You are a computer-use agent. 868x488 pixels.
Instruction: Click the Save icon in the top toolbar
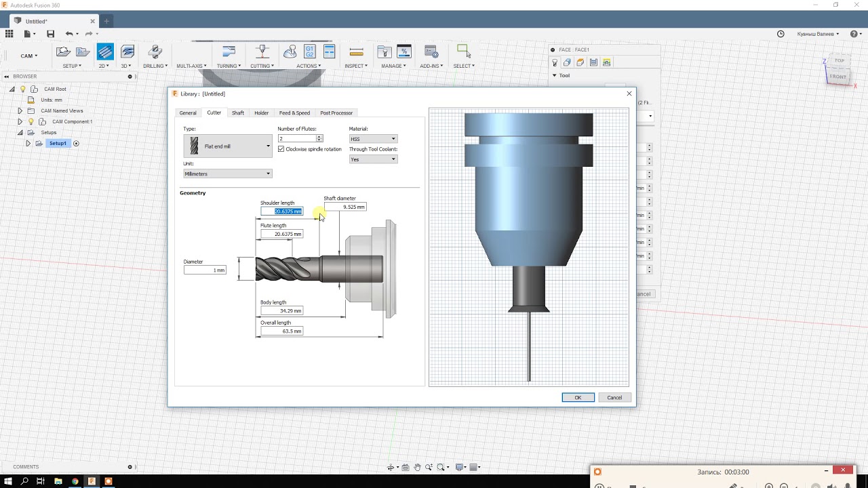click(x=50, y=33)
